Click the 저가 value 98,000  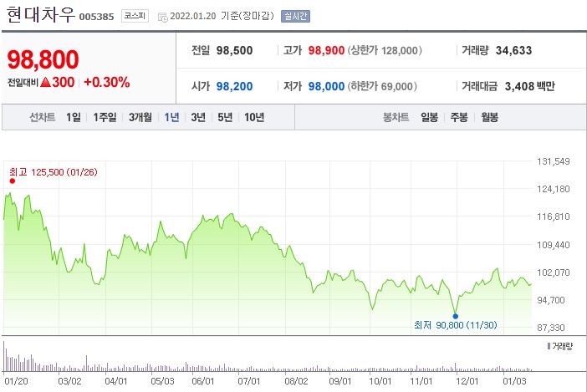[x=326, y=86]
